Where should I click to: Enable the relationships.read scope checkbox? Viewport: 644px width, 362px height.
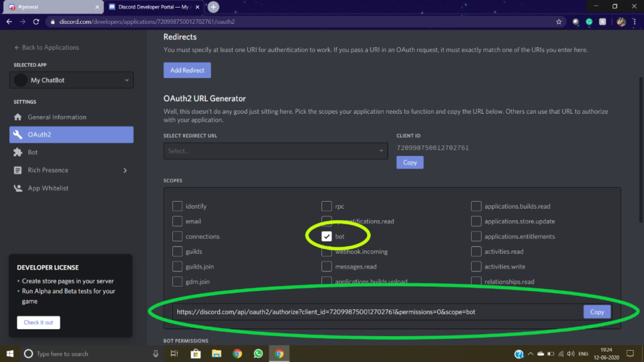point(476,282)
